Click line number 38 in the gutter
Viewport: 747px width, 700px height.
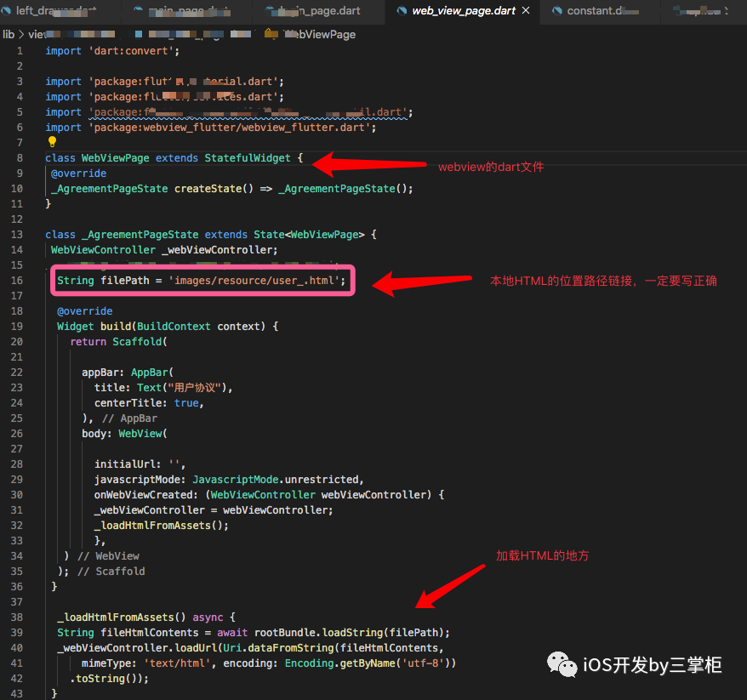17,617
